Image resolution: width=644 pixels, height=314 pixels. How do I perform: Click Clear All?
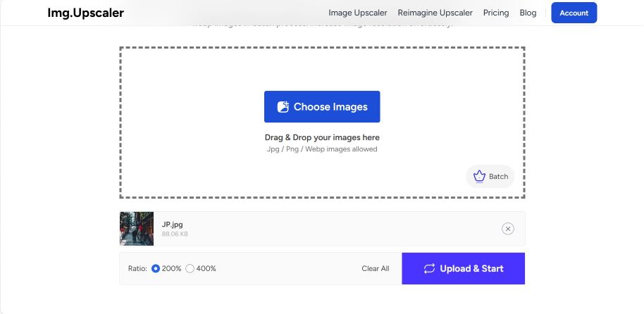click(x=376, y=268)
